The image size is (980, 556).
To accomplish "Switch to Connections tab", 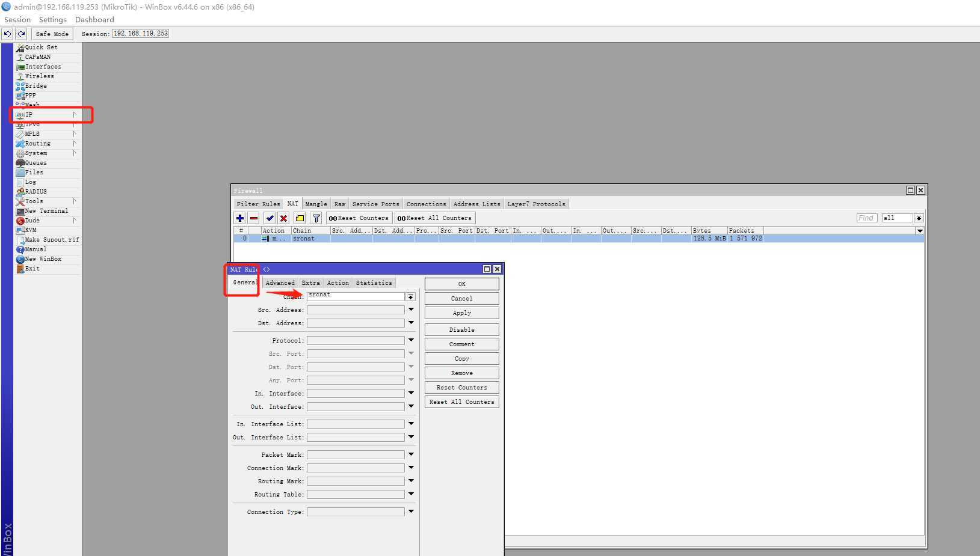I will pos(426,204).
